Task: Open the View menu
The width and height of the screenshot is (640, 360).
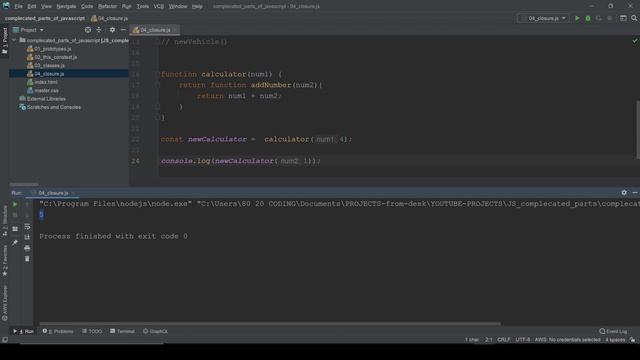Action: click(46, 6)
